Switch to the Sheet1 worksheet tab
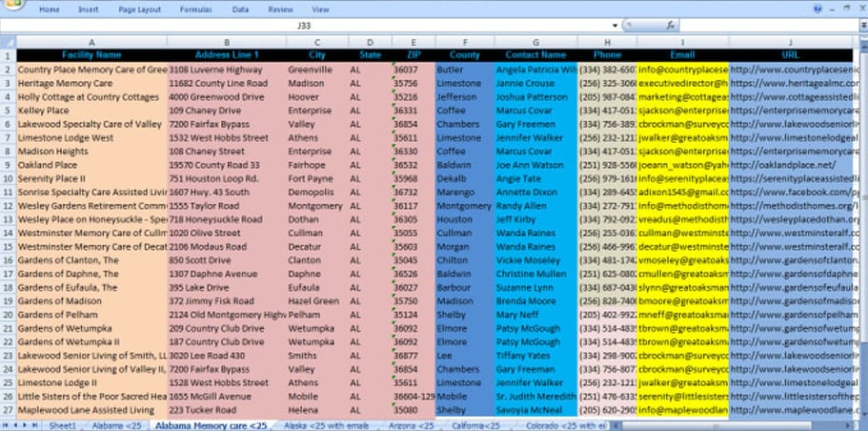Screen dimensions: 868x431 [x=62, y=425]
